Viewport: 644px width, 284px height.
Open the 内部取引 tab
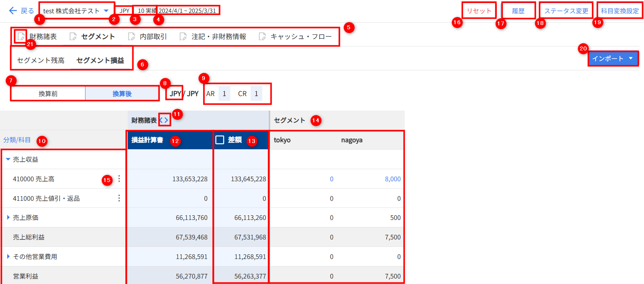click(153, 36)
